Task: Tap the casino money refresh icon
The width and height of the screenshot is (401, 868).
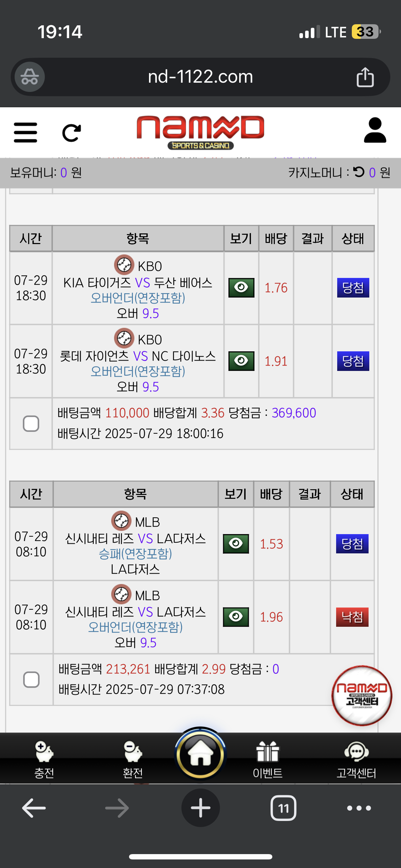Action: coord(359,172)
